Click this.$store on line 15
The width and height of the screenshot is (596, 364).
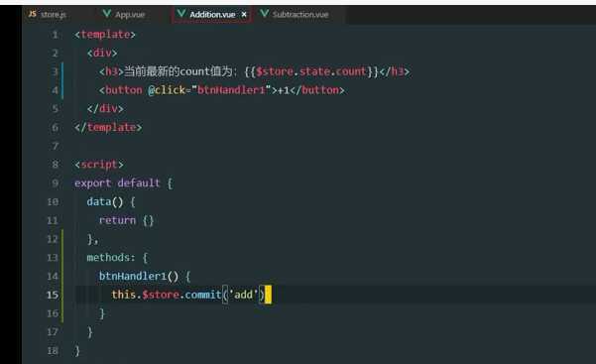click(x=145, y=295)
